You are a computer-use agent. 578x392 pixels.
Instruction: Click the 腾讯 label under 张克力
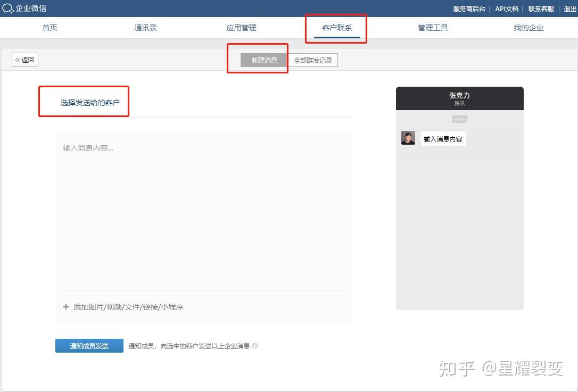[459, 104]
